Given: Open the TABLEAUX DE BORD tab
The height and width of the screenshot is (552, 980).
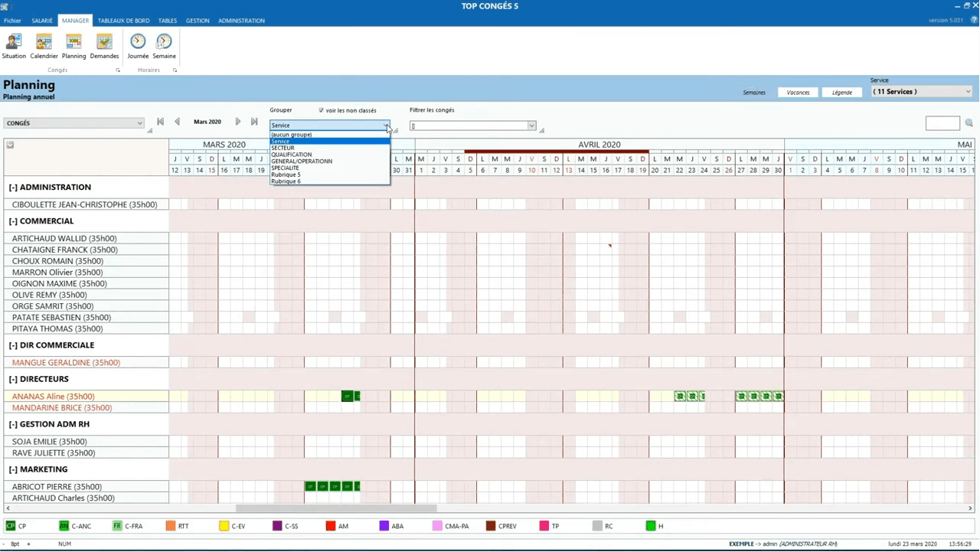Looking at the screenshot, I should point(124,21).
